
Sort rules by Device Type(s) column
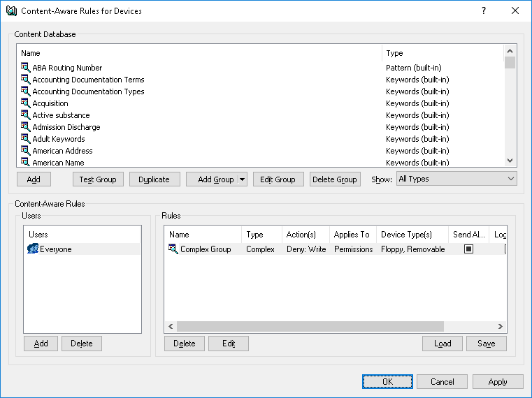point(412,235)
